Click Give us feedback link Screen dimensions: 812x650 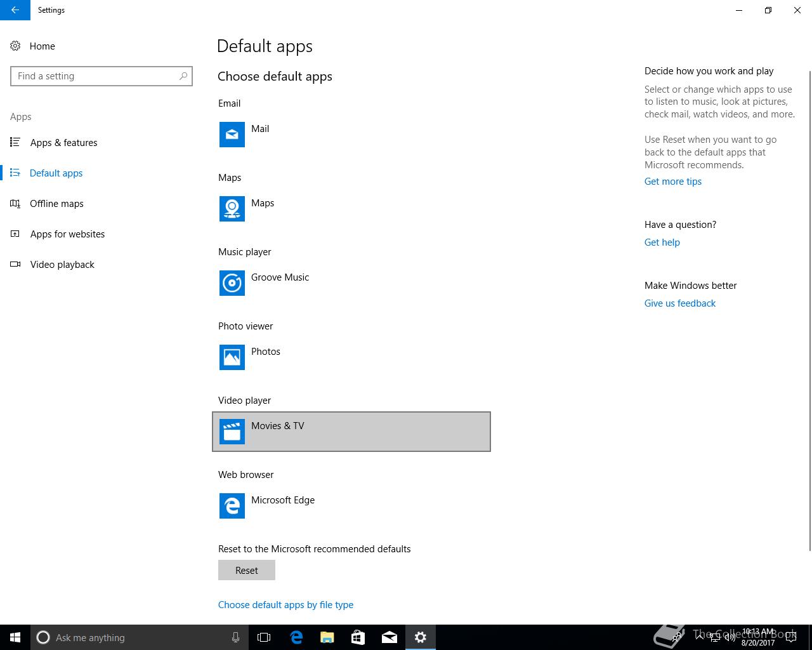click(680, 303)
